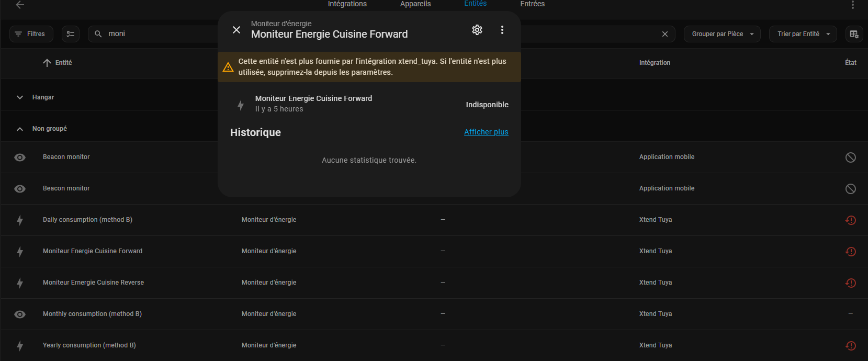
Task: Click restored-state icon for Daily consumption row
Action: tap(850, 220)
